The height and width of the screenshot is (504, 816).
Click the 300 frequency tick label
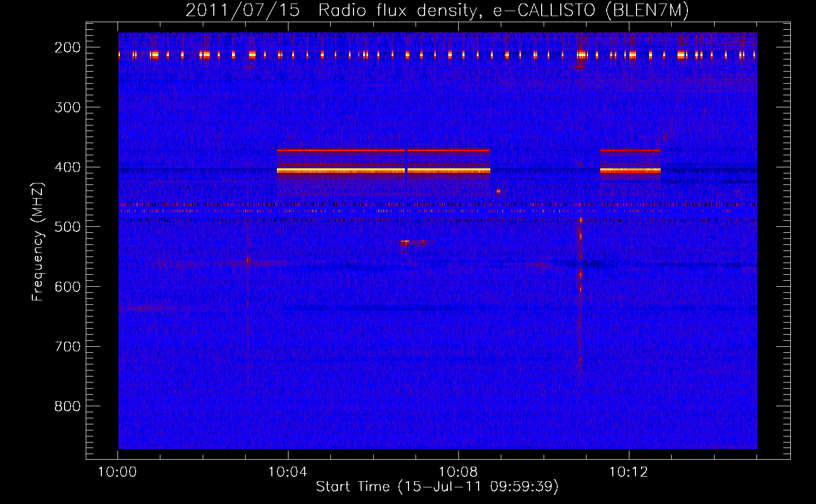(x=68, y=107)
